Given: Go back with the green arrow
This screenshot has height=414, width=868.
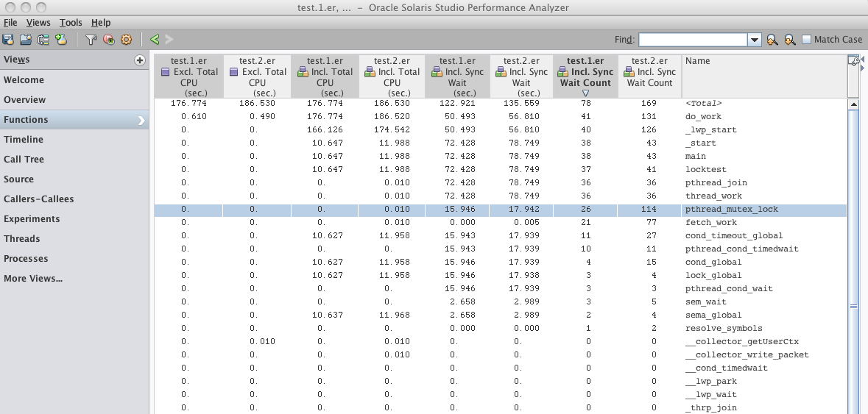Looking at the screenshot, I should (155, 39).
